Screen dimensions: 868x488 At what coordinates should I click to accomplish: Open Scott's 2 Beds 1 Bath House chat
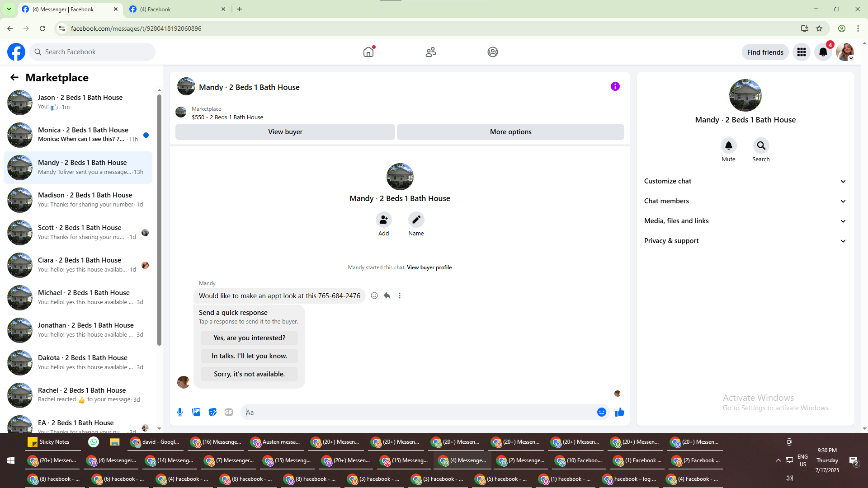[78, 232]
